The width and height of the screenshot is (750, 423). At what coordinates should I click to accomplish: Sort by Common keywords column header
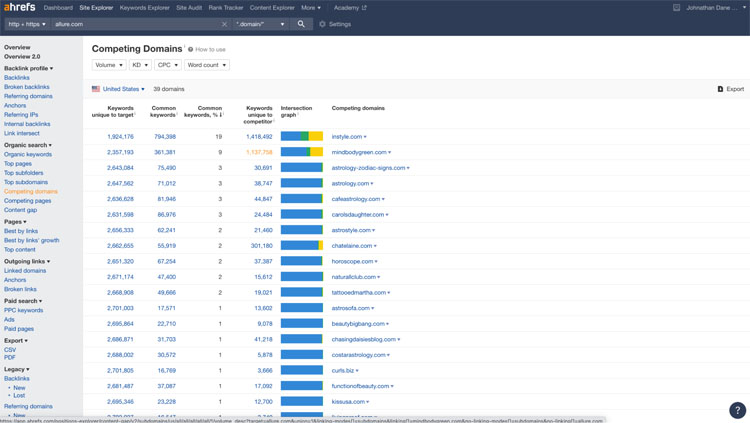coord(164,111)
